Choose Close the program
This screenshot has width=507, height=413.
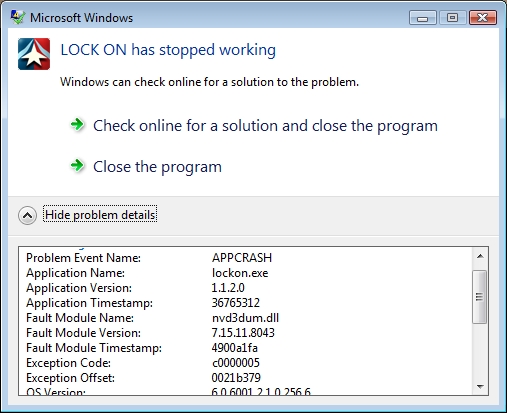coord(157,167)
